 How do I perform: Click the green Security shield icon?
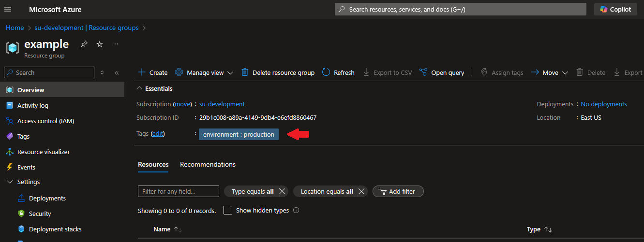click(21, 214)
